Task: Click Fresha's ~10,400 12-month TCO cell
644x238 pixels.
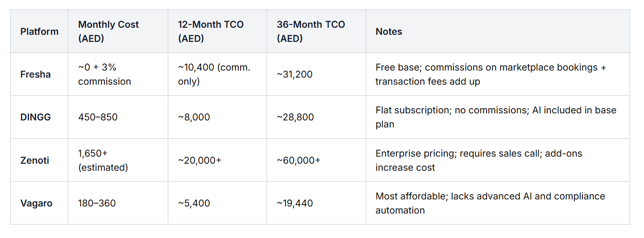Action: [214, 74]
